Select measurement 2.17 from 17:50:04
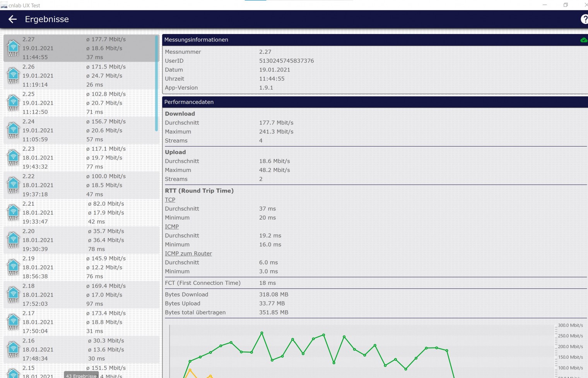The height and width of the screenshot is (378, 588). [77, 322]
